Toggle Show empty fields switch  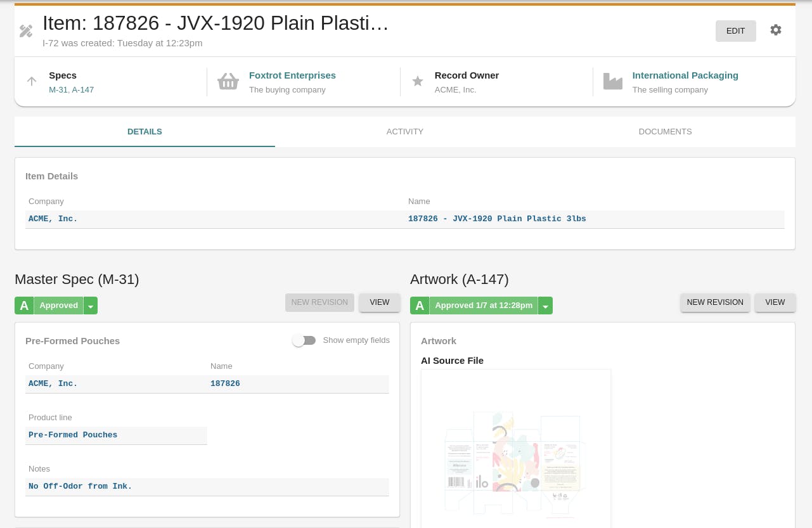point(304,340)
